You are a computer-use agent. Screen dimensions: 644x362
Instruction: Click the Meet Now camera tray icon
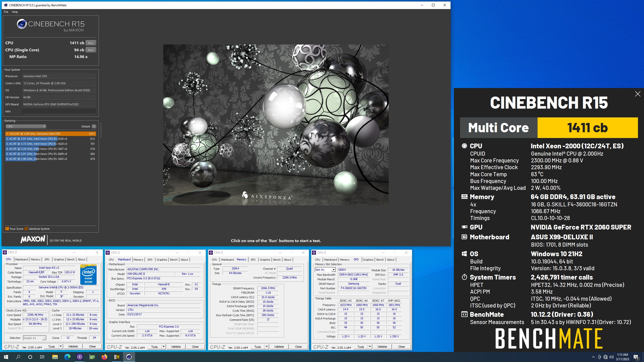point(599,357)
